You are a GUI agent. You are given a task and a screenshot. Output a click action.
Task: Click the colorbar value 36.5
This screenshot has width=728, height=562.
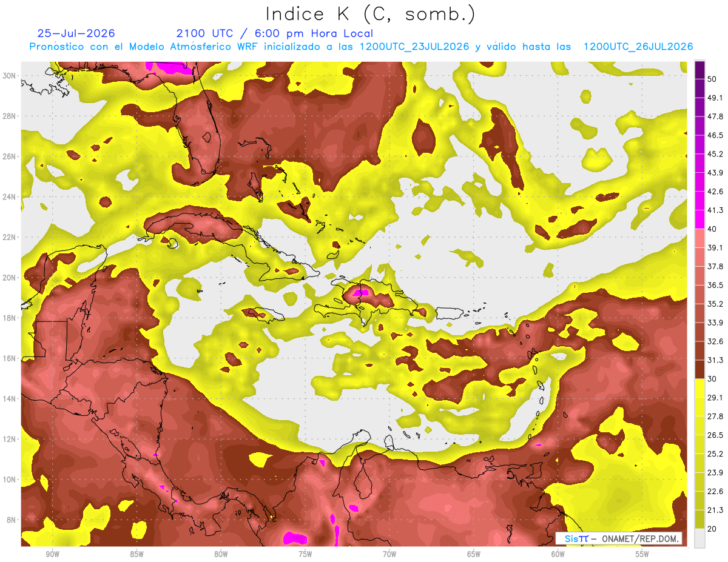715,285
